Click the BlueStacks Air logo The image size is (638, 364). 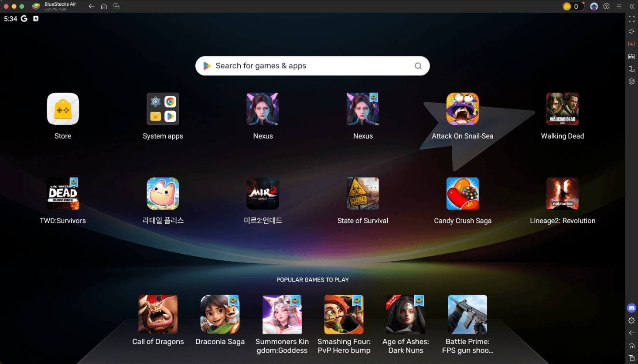click(x=36, y=6)
